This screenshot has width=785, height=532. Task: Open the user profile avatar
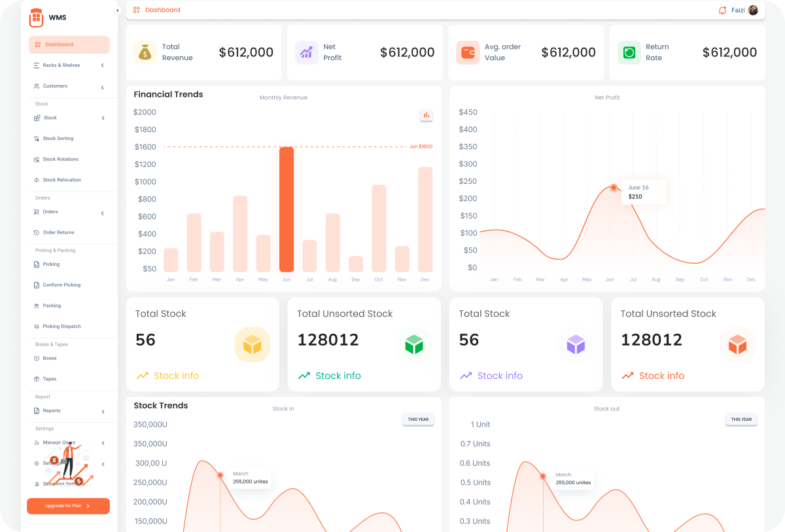753,10
